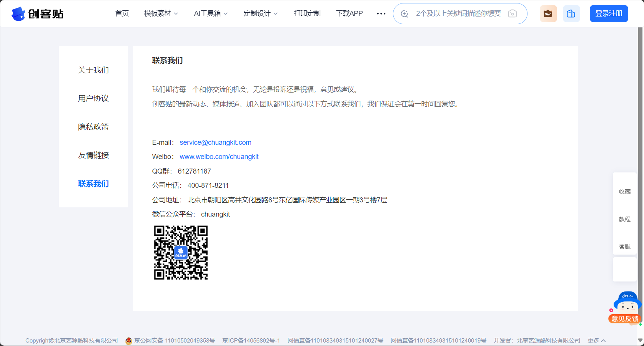Open 友情链接 in the sidebar

(93, 155)
